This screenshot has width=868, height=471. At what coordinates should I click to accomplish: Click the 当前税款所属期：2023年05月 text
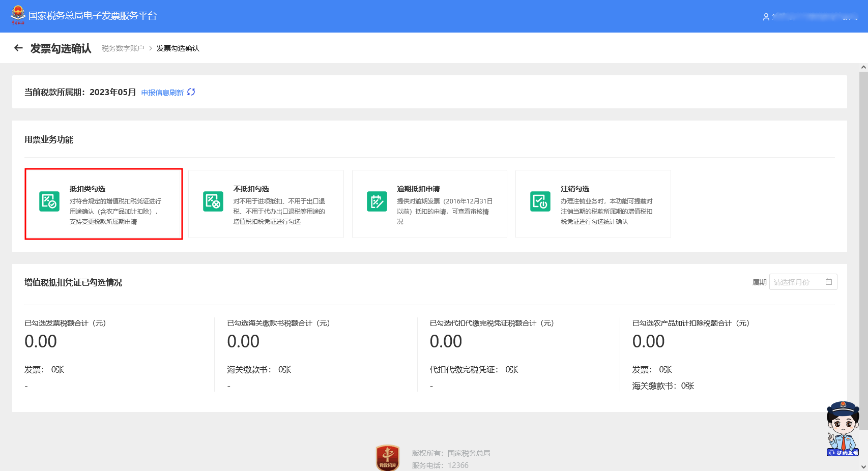pyautogui.click(x=80, y=92)
